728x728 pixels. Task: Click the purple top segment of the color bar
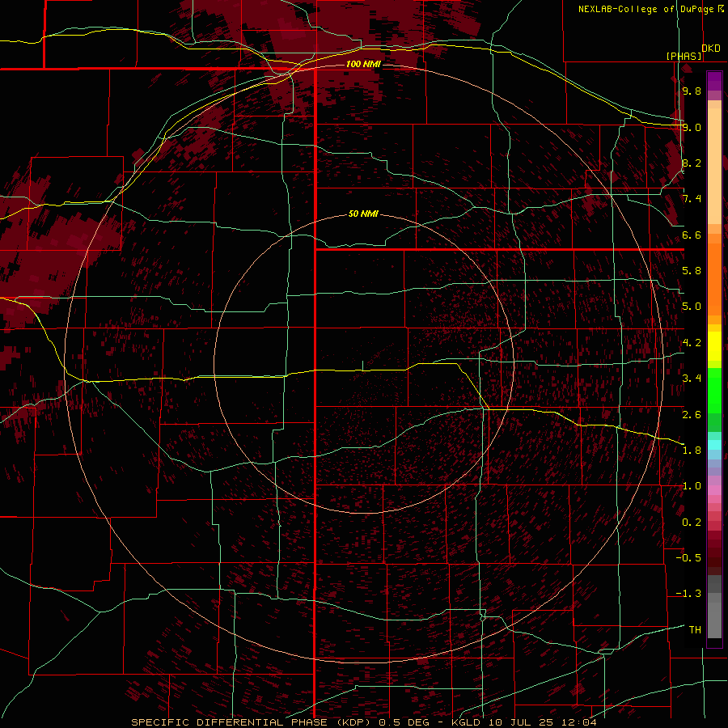(x=714, y=81)
